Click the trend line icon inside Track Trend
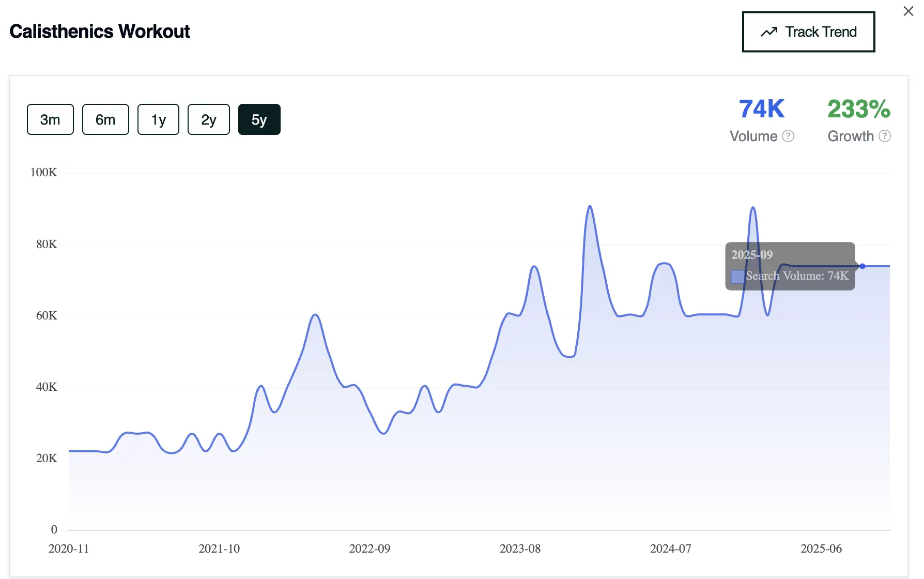 pos(768,32)
